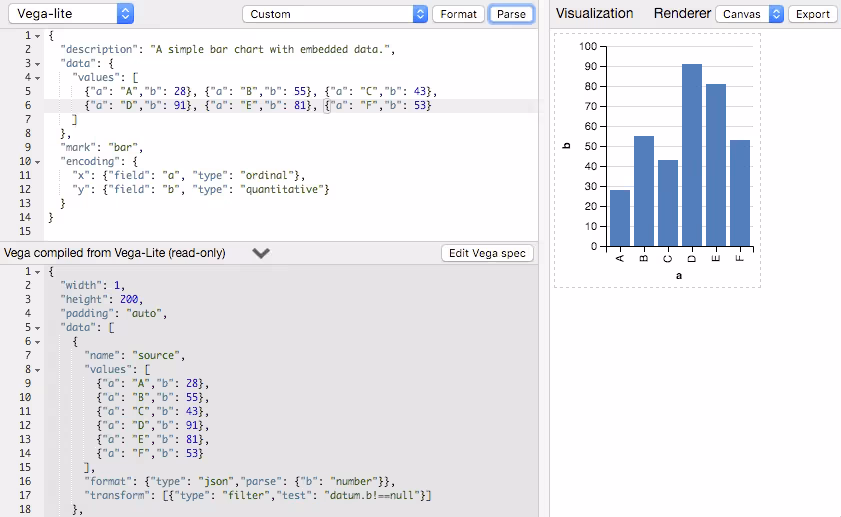
Task: Click the editor line with {"a": "A","b": 28}
Action: tap(261, 91)
